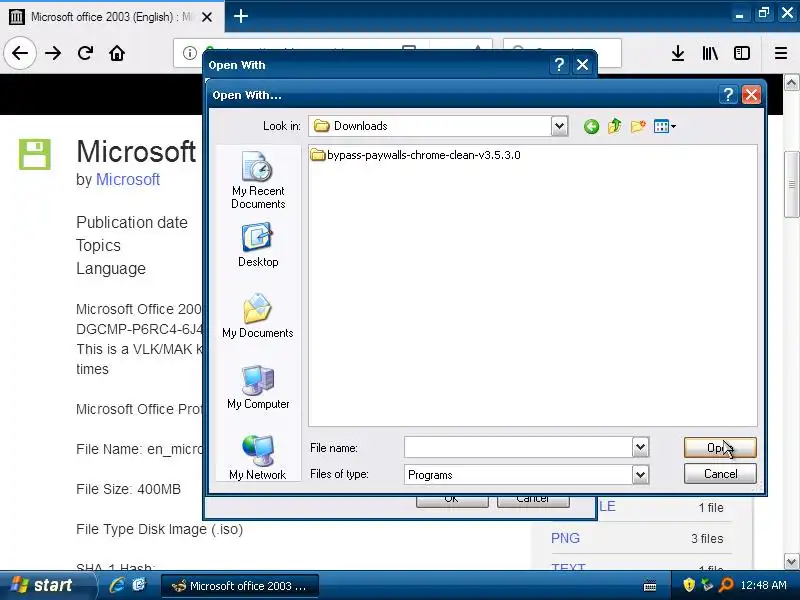Click the help button of rear Open With dialog

click(x=559, y=65)
